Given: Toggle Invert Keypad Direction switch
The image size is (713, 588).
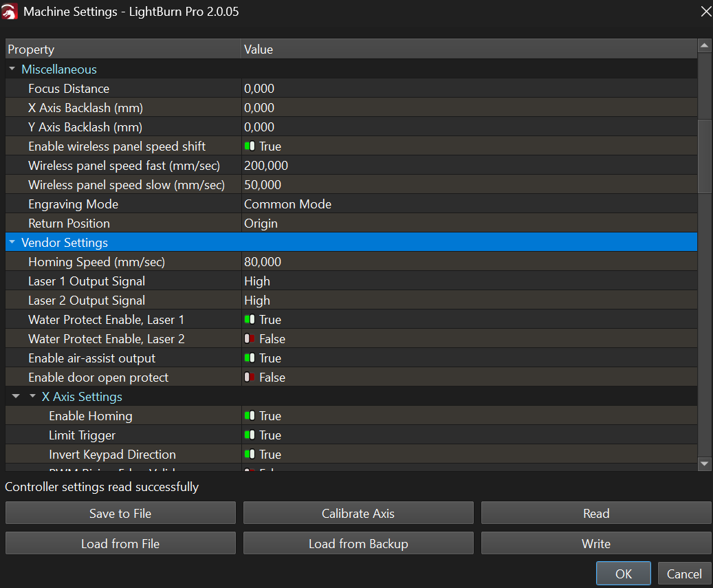Looking at the screenshot, I should (x=250, y=455).
